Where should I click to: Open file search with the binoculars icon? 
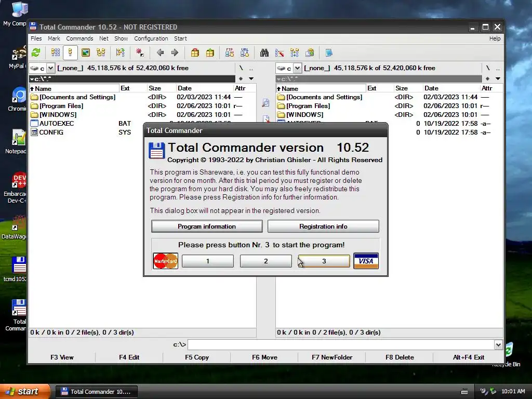pos(264,52)
